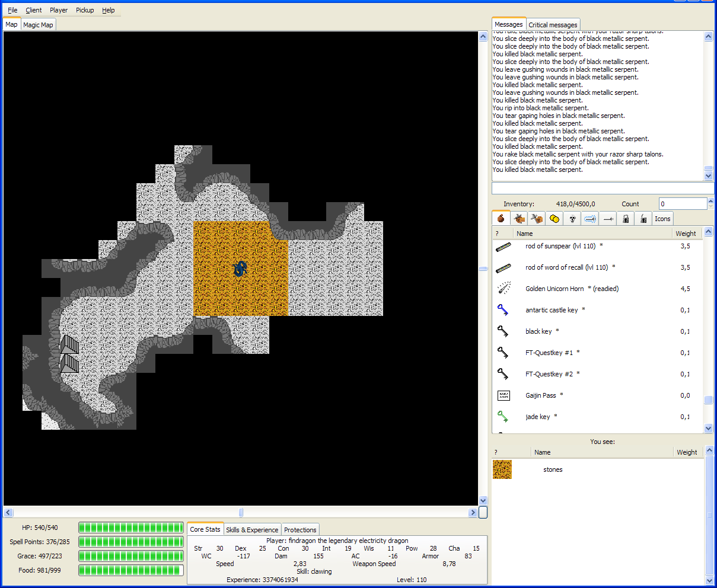Click the inventory '?' column header
Screen dimensions: 717x588
point(502,234)
